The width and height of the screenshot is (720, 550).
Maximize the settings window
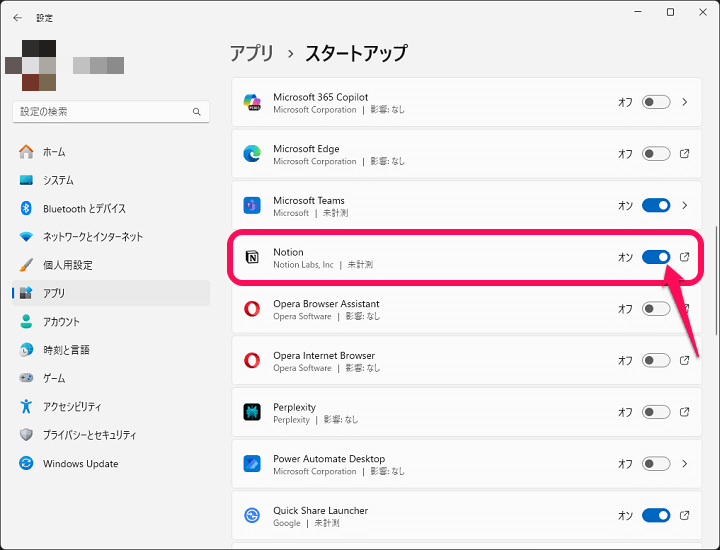(670, 12)
